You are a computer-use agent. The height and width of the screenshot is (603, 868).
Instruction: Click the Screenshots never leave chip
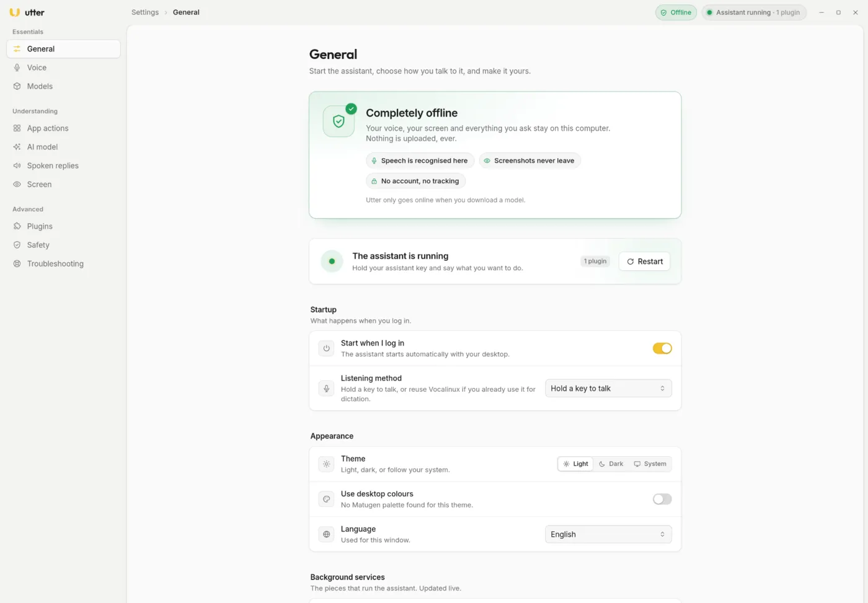530,161
